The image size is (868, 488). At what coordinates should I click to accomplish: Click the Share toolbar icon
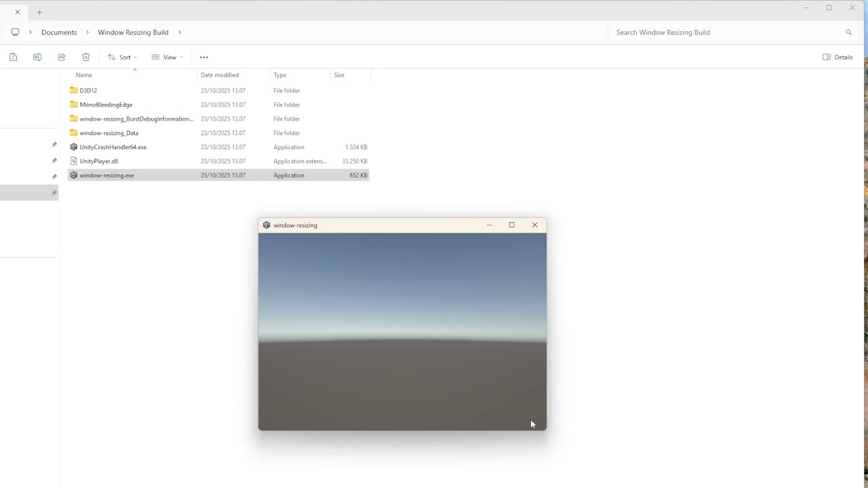coord(62,57)
